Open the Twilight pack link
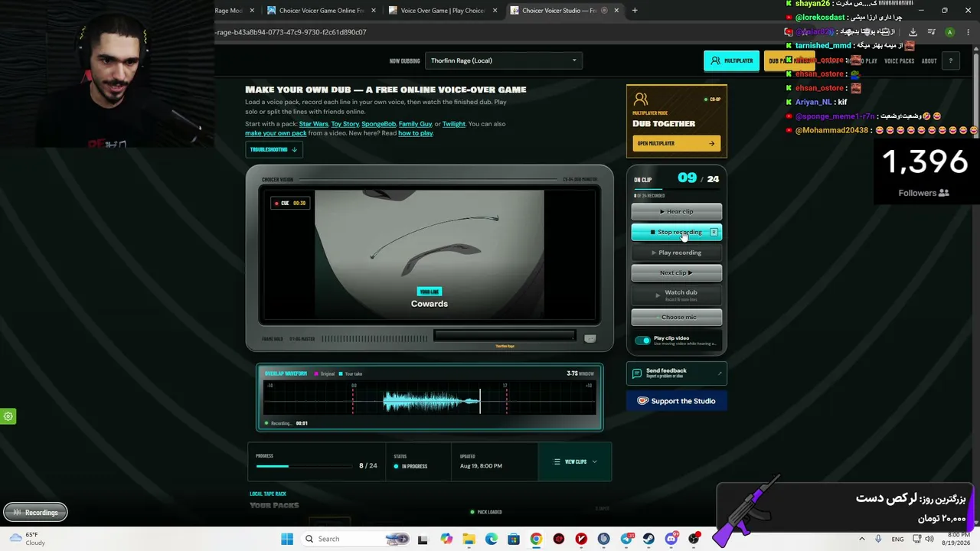The image size is (980, 551). pyautogui.click(x=453, y=124)
